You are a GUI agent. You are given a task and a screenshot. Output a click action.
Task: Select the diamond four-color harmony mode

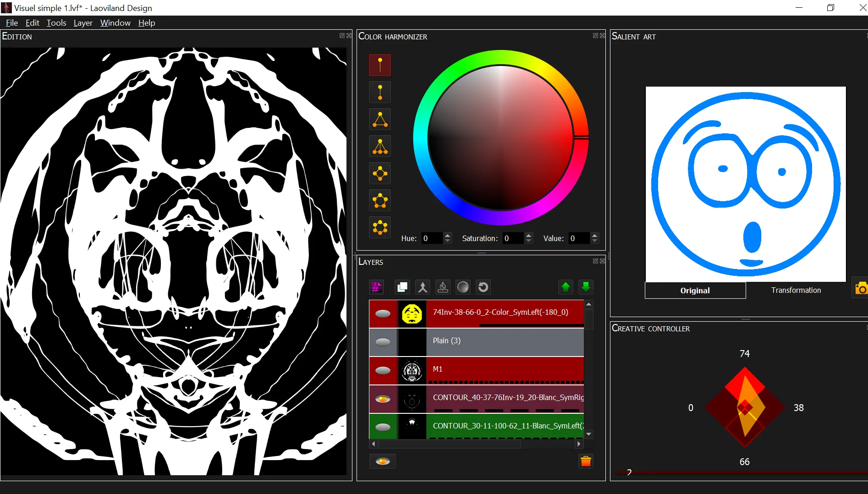[x=380, y=173]
